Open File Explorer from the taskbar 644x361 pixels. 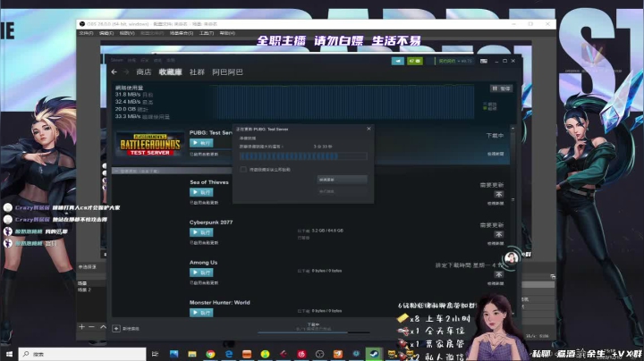point(192,354)
